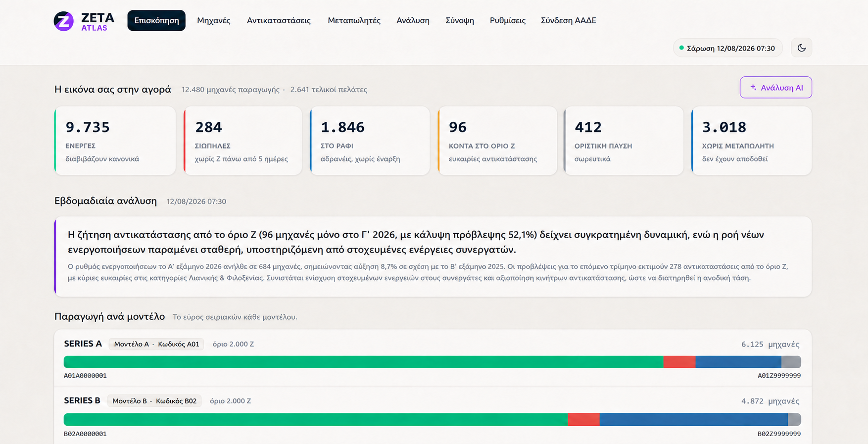This screenshot has height=444, width=868.
Task: Click the red segment of Series A bar
Action: coord(679,362)
